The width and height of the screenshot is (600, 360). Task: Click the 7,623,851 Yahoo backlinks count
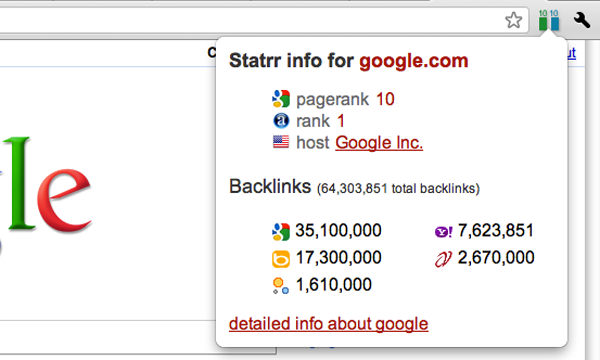tap(496, 230)
